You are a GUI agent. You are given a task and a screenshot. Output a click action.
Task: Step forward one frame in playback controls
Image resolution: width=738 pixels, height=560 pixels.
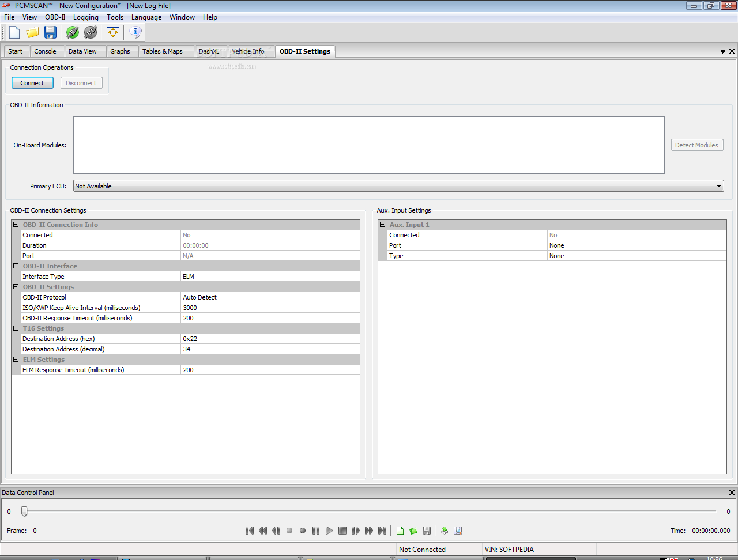[x=356, y=531]
